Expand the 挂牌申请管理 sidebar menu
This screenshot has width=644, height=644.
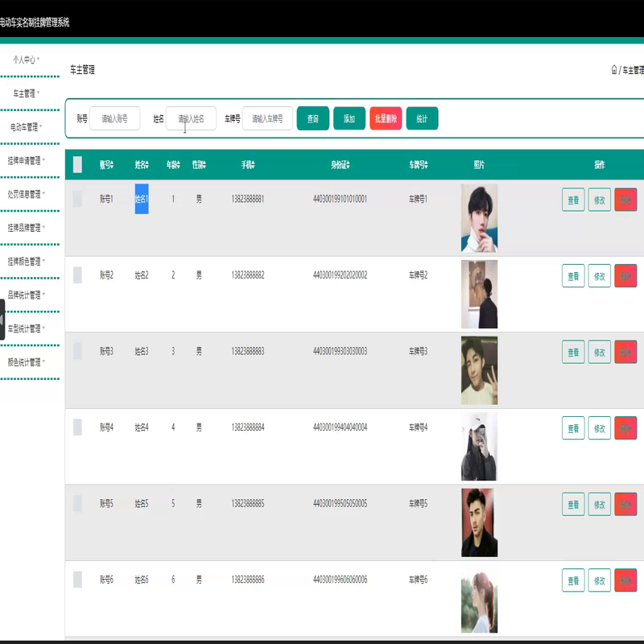coord(27,160)
